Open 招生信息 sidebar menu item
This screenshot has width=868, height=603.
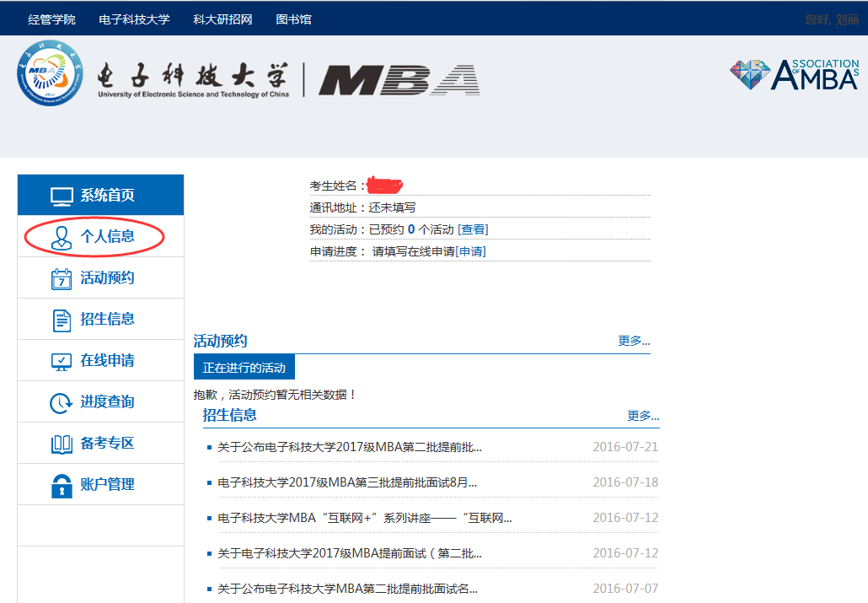(101, 320)
